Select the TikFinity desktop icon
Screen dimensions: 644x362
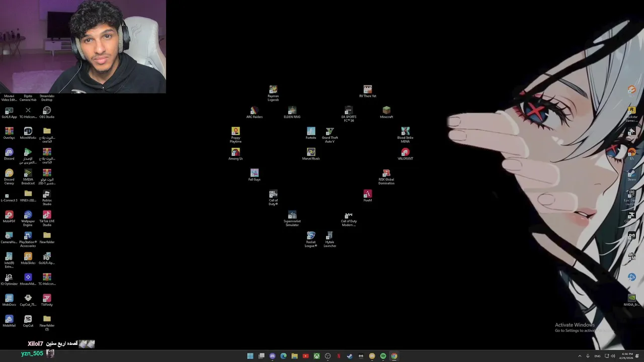coord(47,300)
